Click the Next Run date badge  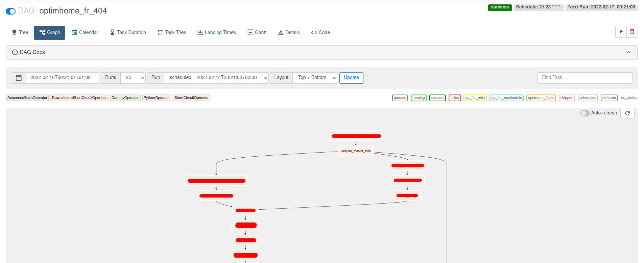[x=602, y=7]
